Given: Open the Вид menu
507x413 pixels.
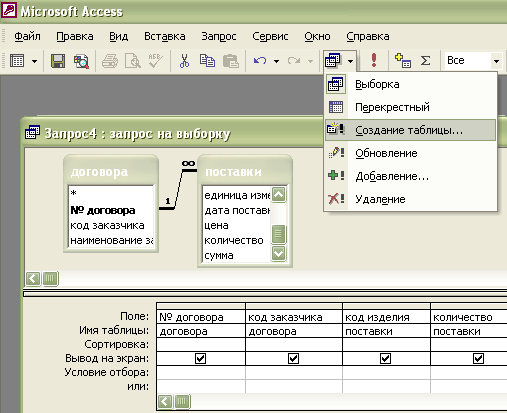Looking at the screenshot, I should click(x=119, y=36).
